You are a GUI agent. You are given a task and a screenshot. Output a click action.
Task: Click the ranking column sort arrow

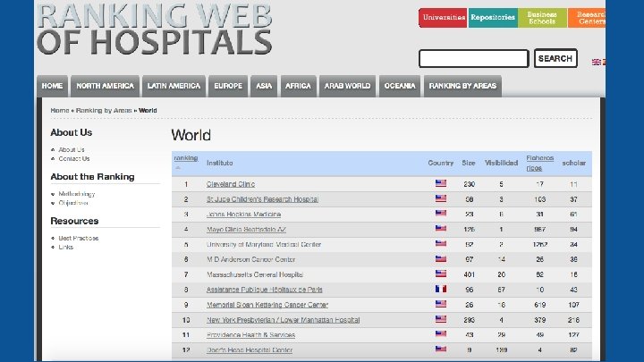point(178,167)
